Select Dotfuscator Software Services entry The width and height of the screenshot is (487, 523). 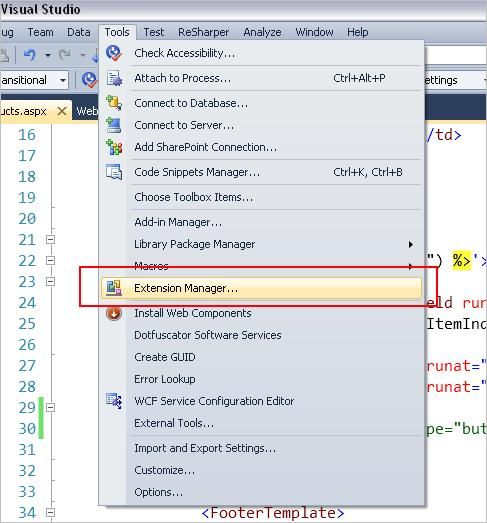(x=262, y=335)
